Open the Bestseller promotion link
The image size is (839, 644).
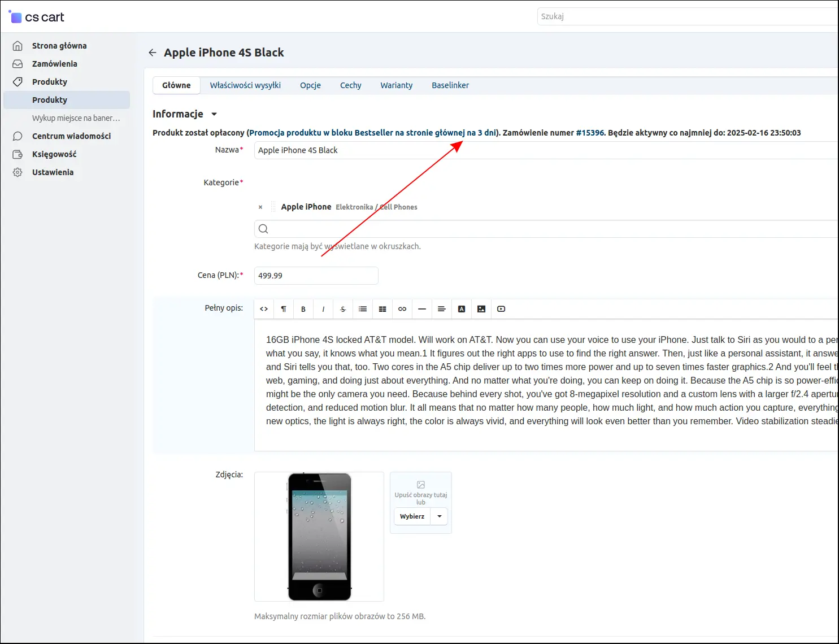pyautogui.click(x=372, y=133)
